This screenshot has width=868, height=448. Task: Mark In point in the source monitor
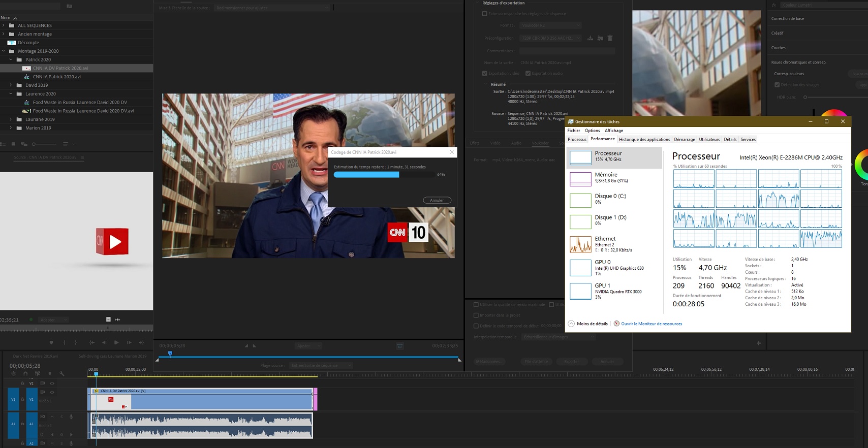click(65, 342)
